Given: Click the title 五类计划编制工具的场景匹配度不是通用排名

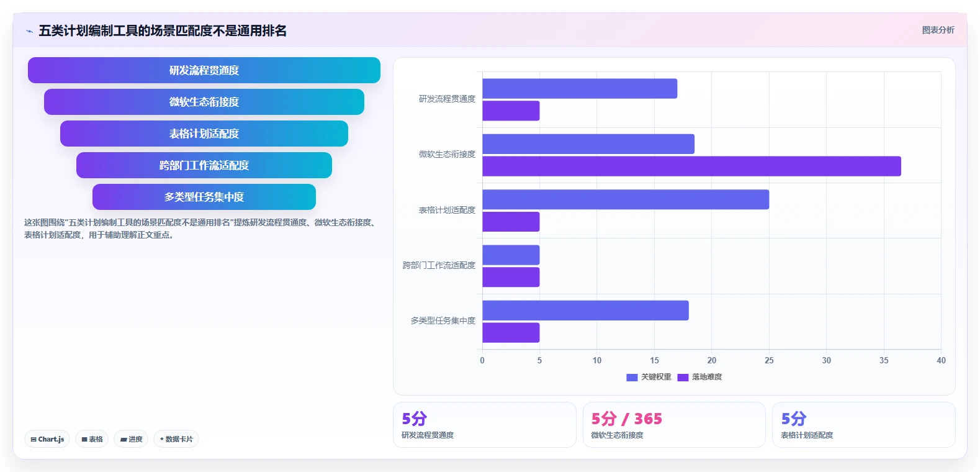Looking at the screenshot, I should pyautogui.click(x=163, y=31).
